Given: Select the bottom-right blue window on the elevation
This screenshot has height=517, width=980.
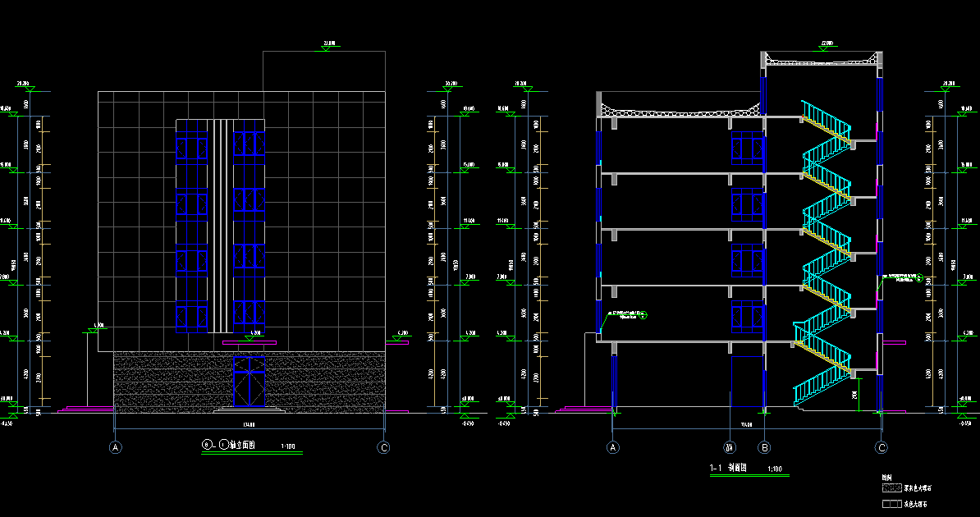Looking at the screenshot, I should [x=249, y=315].
